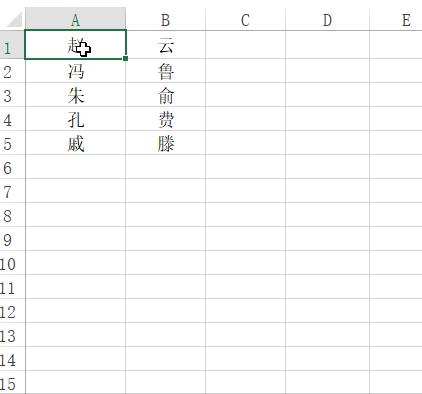Image resolution: width=422 pixels, height=394 pixels.
Task: Click cell A4 containing 孔
Action: 76,119
